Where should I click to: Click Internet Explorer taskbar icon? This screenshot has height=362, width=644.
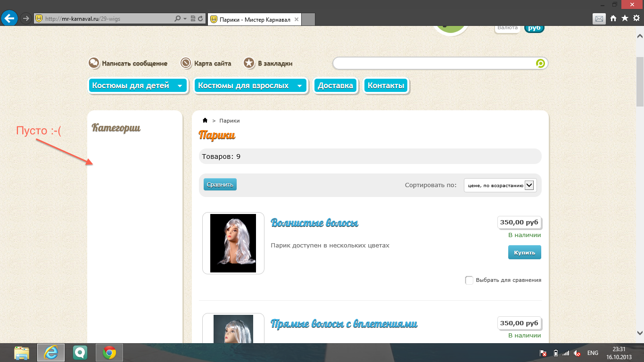(x=51, y=353)
